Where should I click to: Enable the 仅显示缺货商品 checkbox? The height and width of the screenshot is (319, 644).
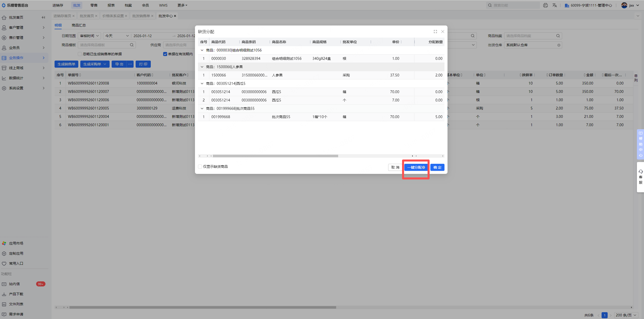200,167
